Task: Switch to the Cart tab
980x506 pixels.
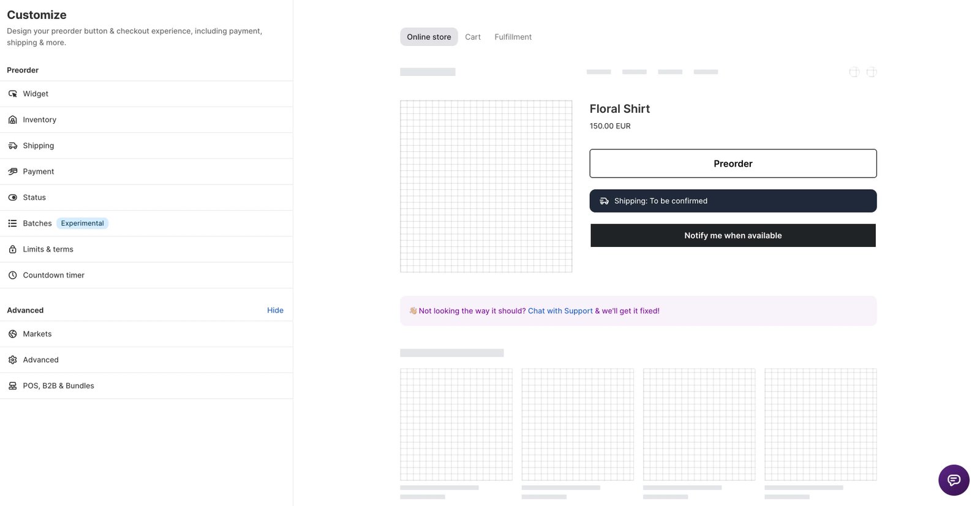Action: click(x=473, y=37)
